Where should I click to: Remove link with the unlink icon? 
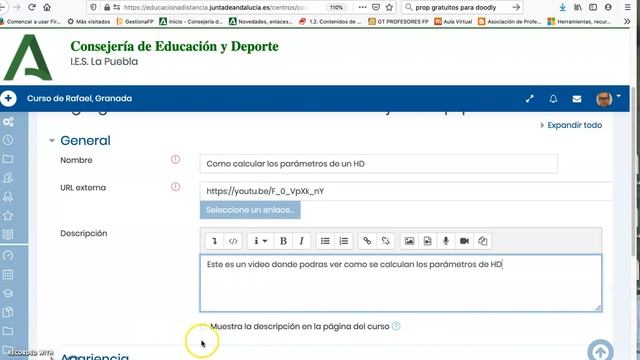[385, 241]
